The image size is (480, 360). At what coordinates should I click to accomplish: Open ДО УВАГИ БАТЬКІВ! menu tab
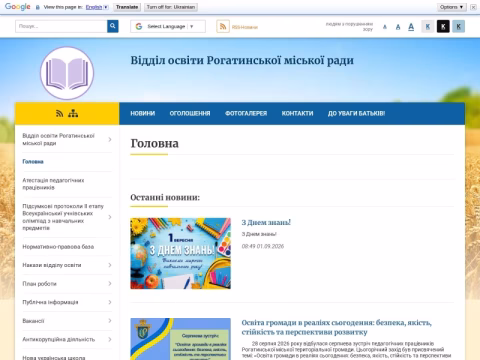pos(356,113)
